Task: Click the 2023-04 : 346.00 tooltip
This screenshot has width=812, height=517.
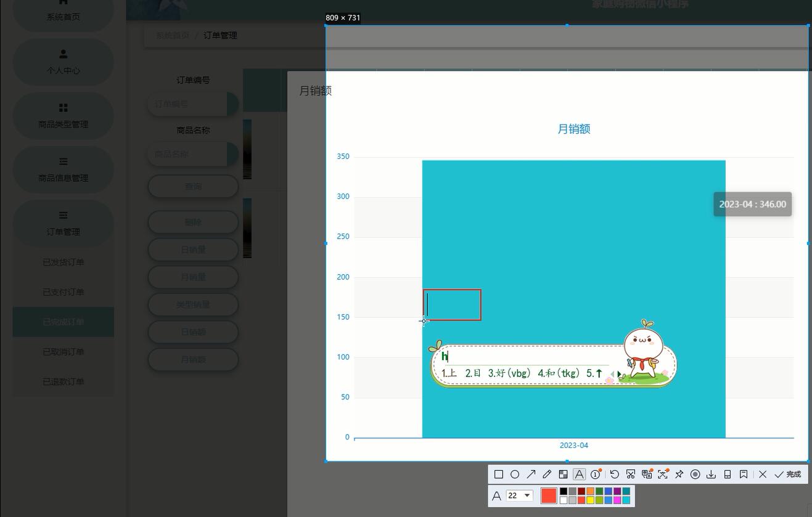Action: click(x=752, y=204)
